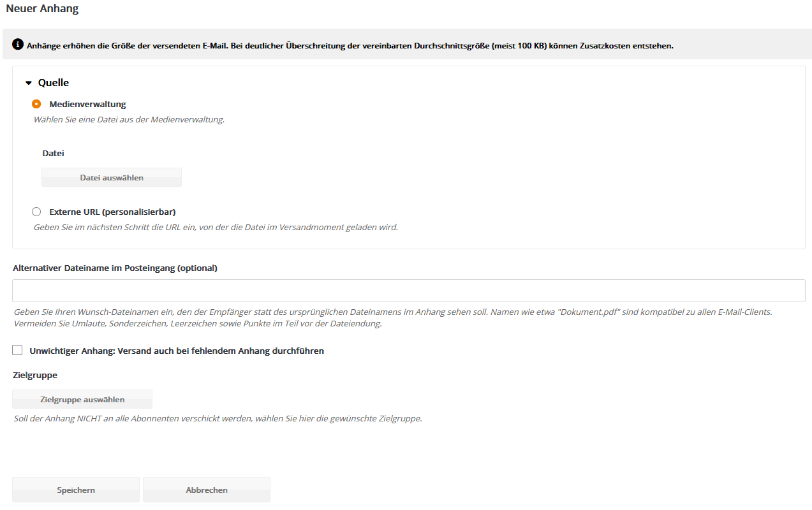Click the Quelle section heading text

(x=54, y=83)
